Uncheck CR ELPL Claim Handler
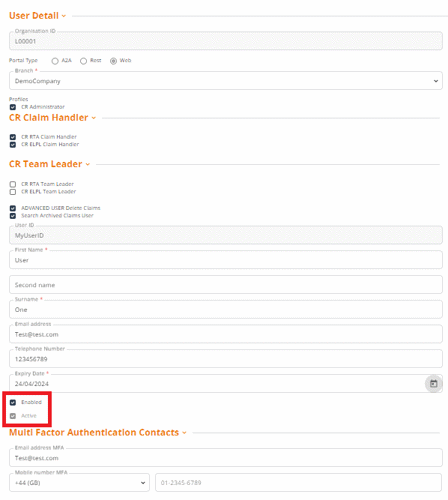The height and width of the screenshot is (500, 448). pos(13,145)
